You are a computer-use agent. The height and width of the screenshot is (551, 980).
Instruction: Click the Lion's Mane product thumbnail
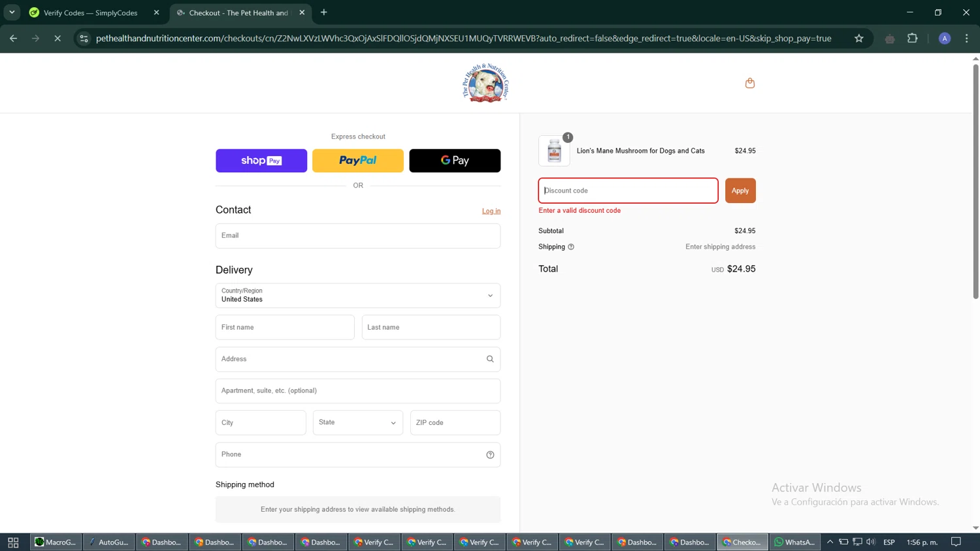click(x=554, y=151)
